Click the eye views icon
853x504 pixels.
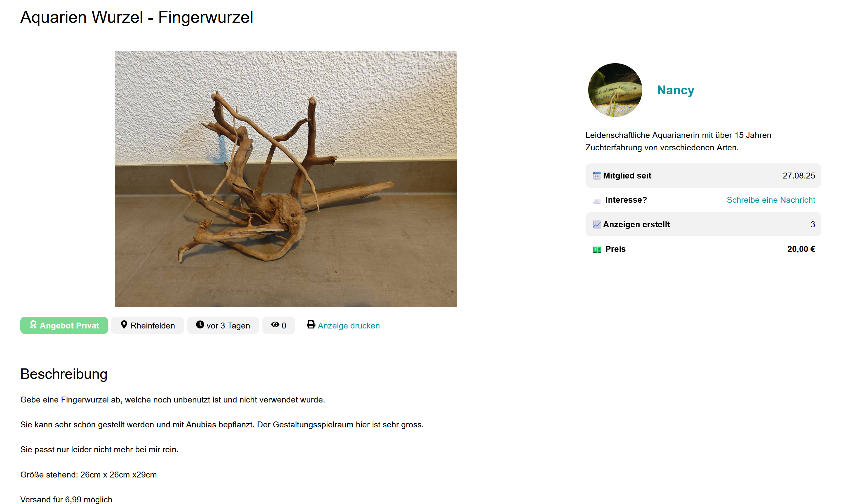pyautogui.click(x=275, y=325)
